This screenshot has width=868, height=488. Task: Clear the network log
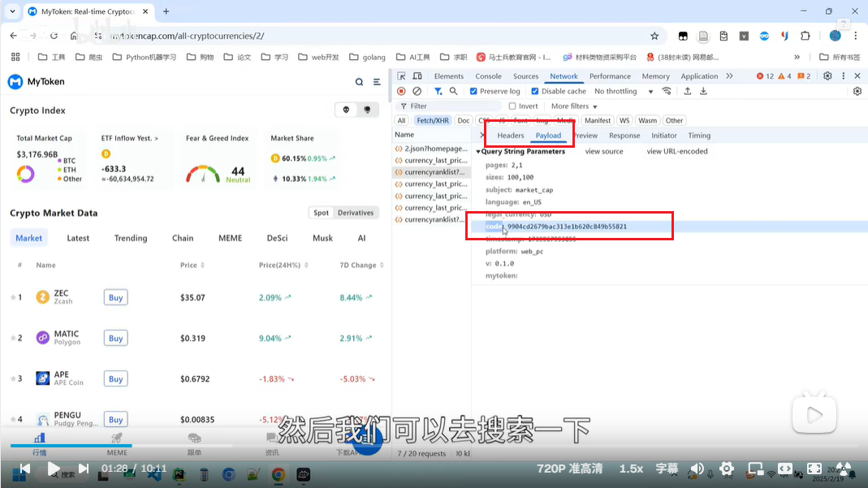tap(417, 92)
